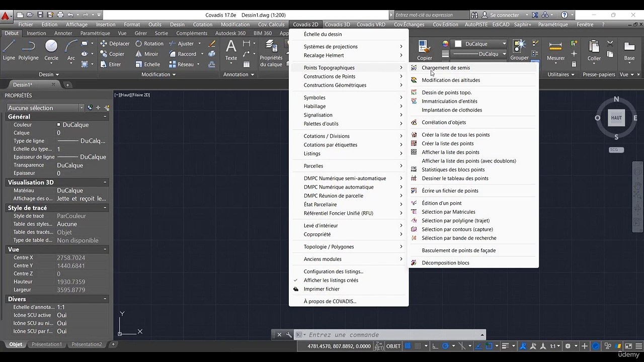Collapse the Général properties section
This screenshot has width=644, height=362.
coord(105,117)
